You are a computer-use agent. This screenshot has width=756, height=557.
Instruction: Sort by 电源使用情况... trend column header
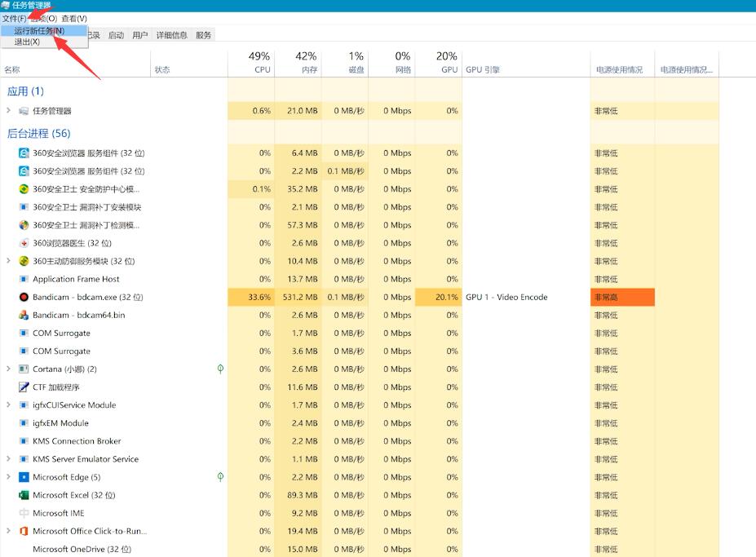[x=687, y=63]
